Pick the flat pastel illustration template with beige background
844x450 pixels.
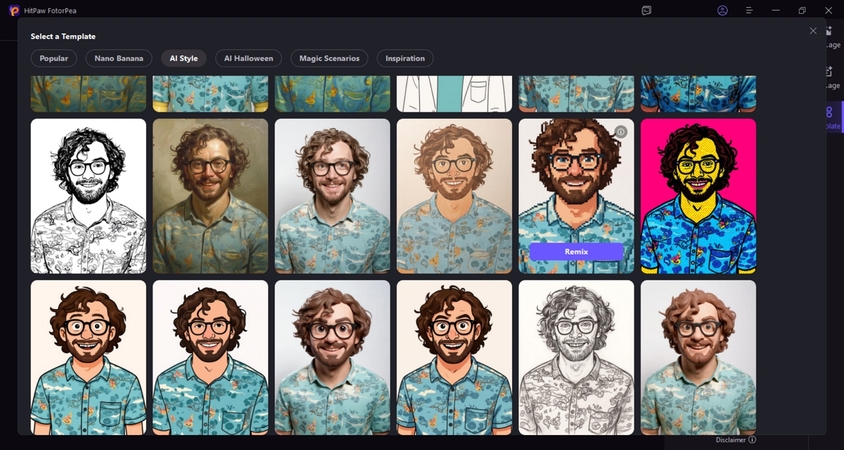454,196
